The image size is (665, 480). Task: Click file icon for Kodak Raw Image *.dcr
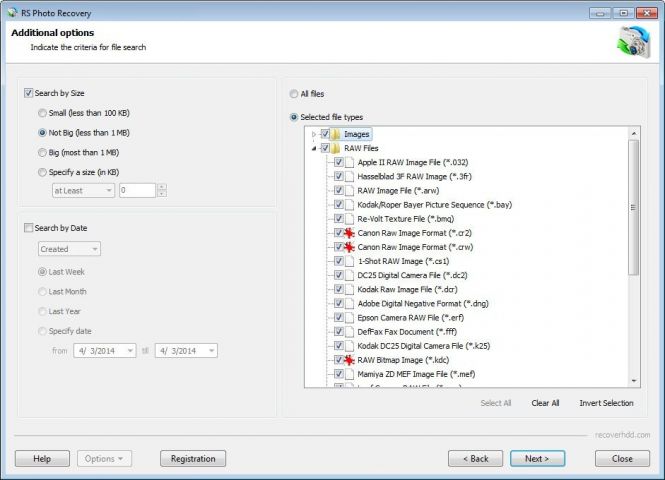tap(349, 289)
